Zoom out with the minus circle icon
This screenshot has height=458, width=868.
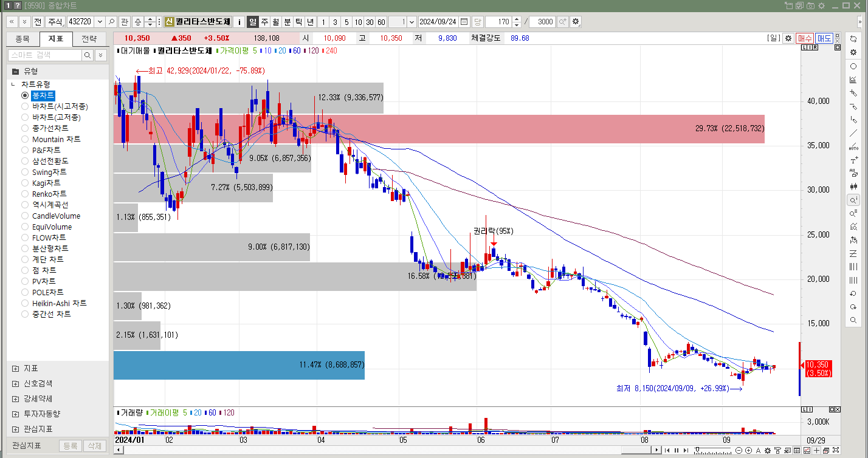[739, 450]
